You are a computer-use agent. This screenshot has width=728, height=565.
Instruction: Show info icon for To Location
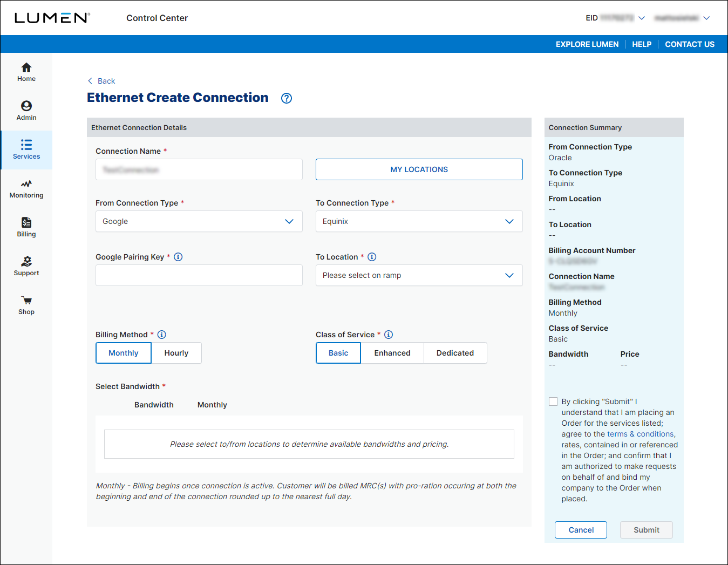(372, 257)
